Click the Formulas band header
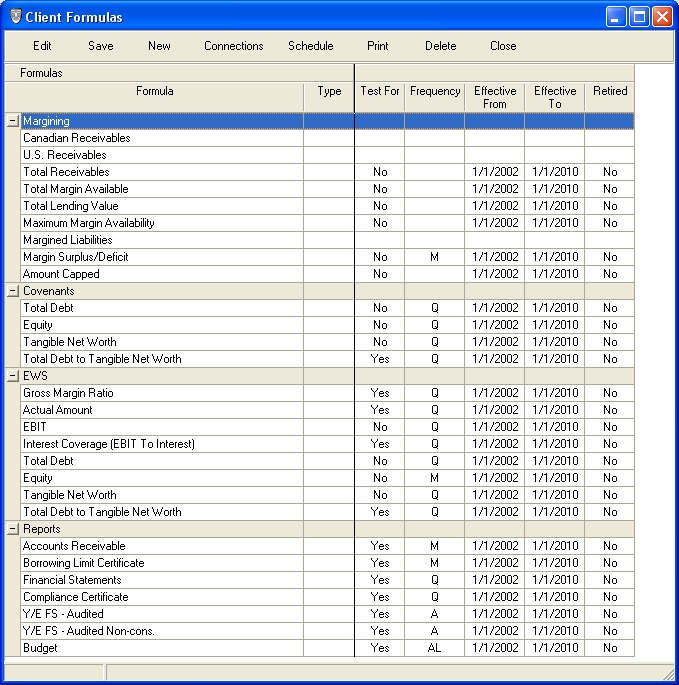The height and width of the screenshot is (685, 679). click(179, 73)
